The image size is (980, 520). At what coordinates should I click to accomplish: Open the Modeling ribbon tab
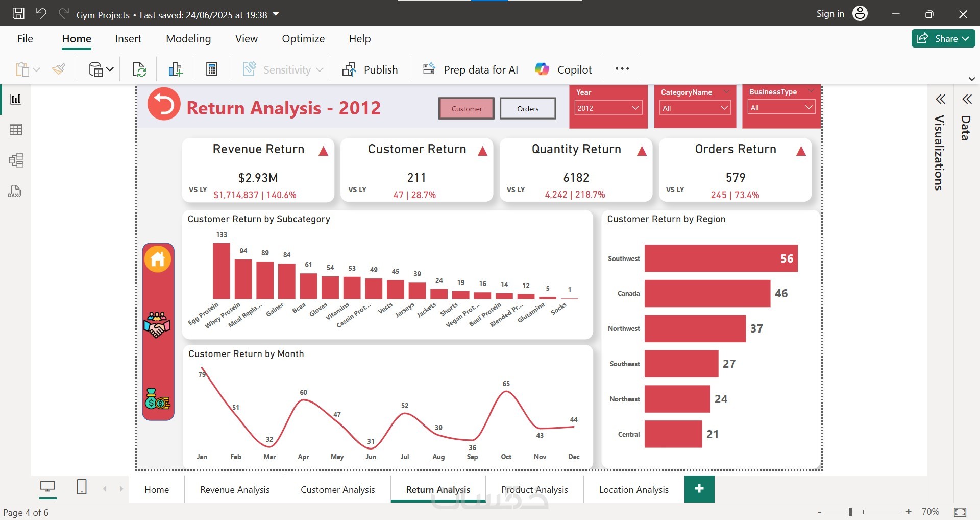point(188,39)
